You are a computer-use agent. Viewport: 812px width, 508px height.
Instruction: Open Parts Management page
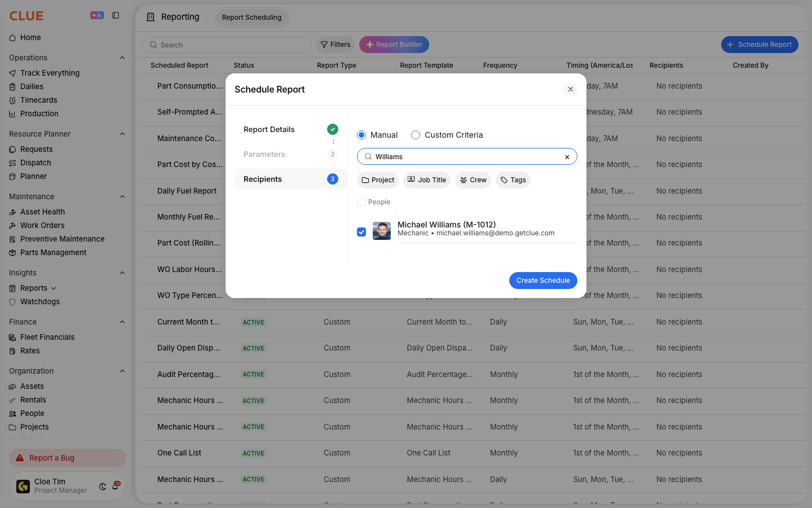coord(53,252)
